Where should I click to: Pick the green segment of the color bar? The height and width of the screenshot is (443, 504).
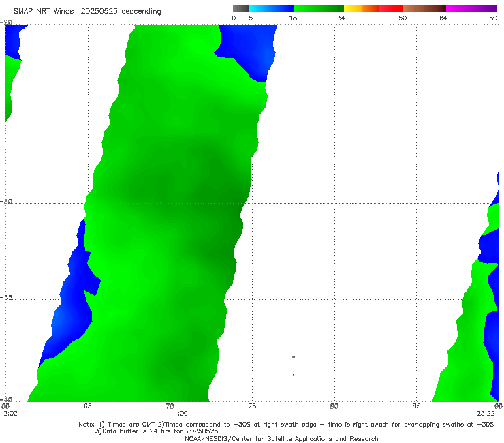point(319,8)
